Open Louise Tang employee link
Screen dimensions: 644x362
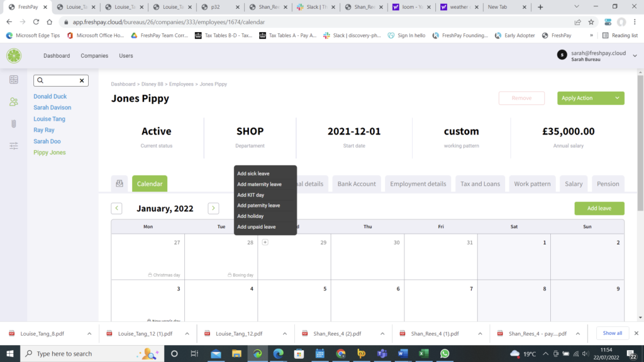click(49, 119)
